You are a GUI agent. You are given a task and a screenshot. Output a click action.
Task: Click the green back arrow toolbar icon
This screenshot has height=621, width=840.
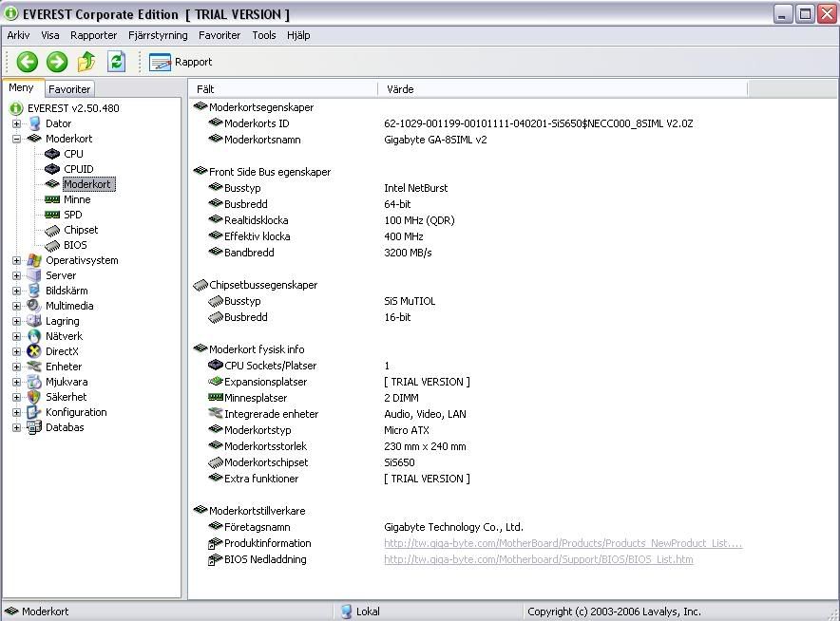(27, 62)
